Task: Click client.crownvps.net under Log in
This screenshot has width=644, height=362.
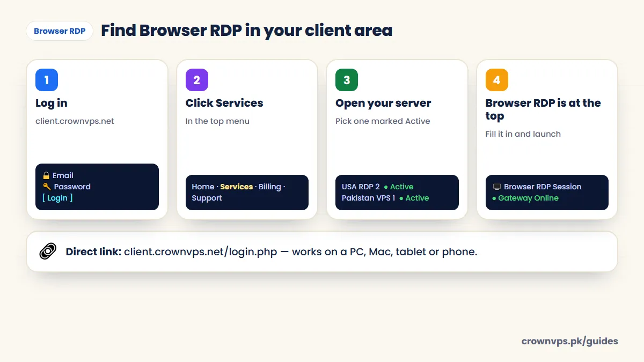Action: 75,121
